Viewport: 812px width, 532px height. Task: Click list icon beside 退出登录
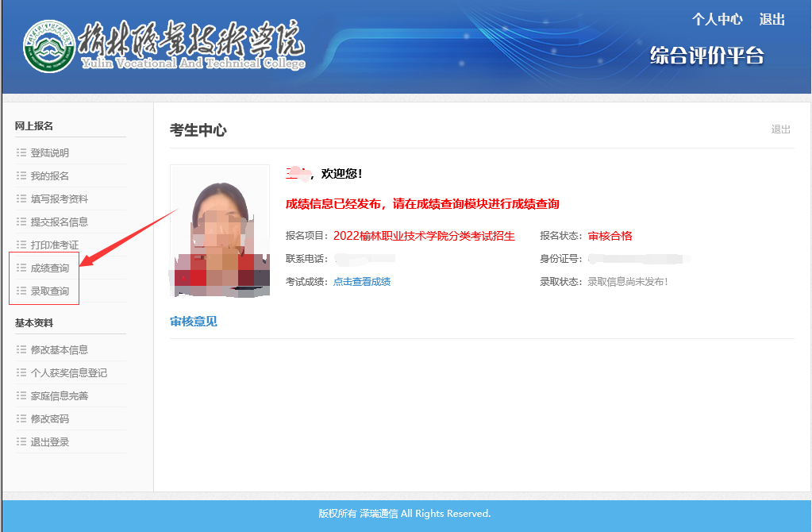point(21,441)
